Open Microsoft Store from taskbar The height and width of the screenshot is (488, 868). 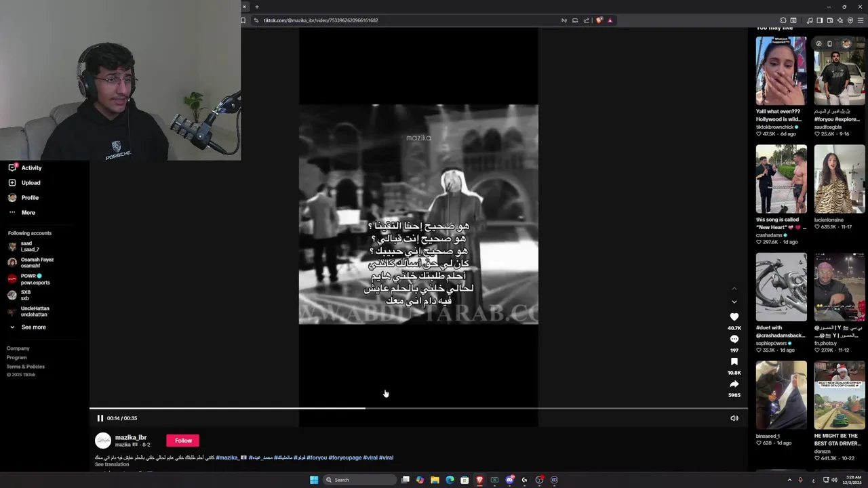click(x=465, y=480)
